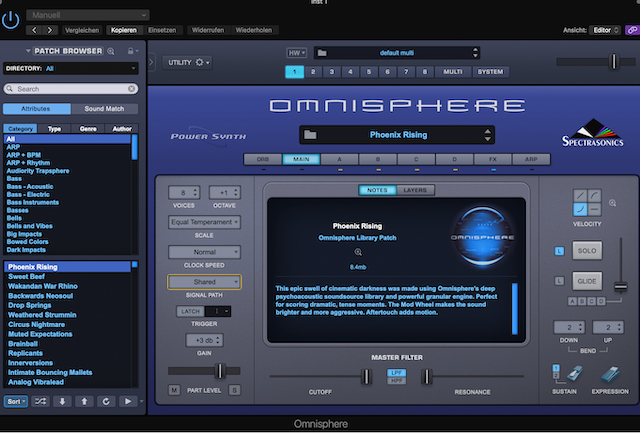Solo the part with S button
The width and height of the screenshot is (640, 433).
click(x=234, y=390)
